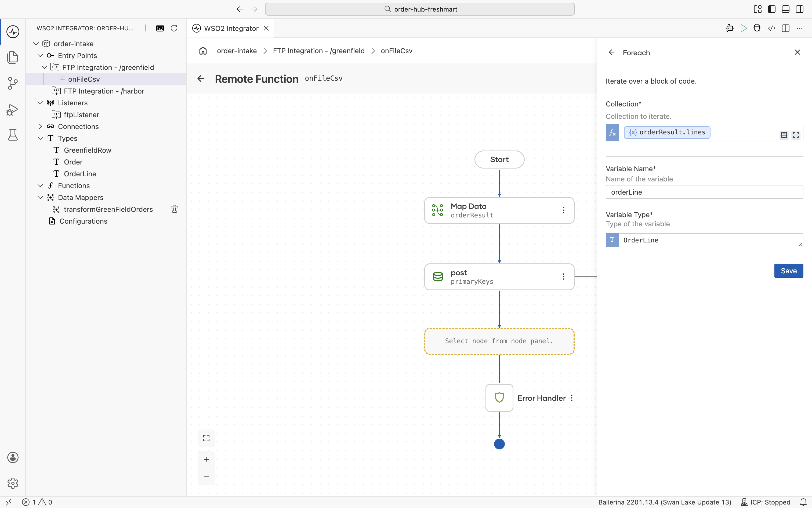Image resolution: width=812 pixels, height=508 pixels.
Task: Open order-intake breadcrumb item
Action: 237,51
